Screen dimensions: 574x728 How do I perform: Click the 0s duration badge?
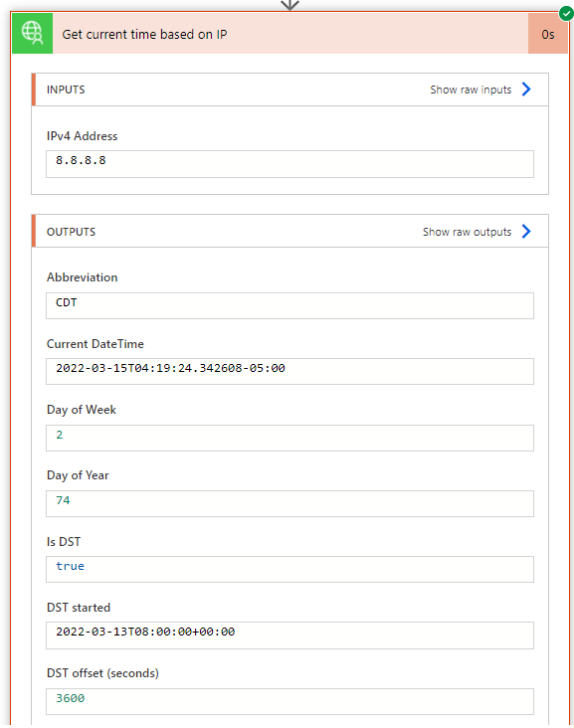pos(547,34)
